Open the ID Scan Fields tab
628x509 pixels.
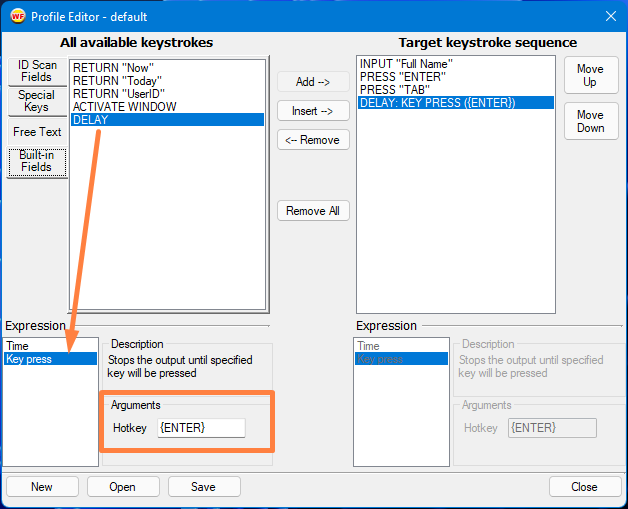(37, 71)
